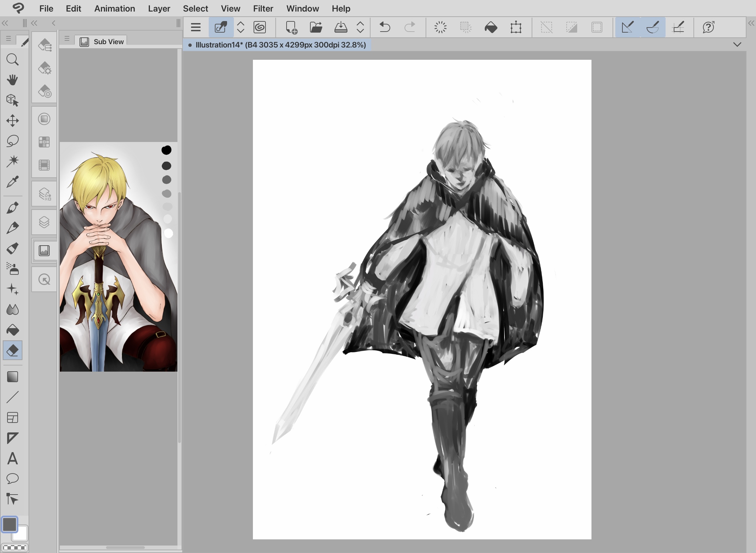Select the Text tool
This screenshot has width=756, height=553.
pyautogui.click(x=13, y=458)
